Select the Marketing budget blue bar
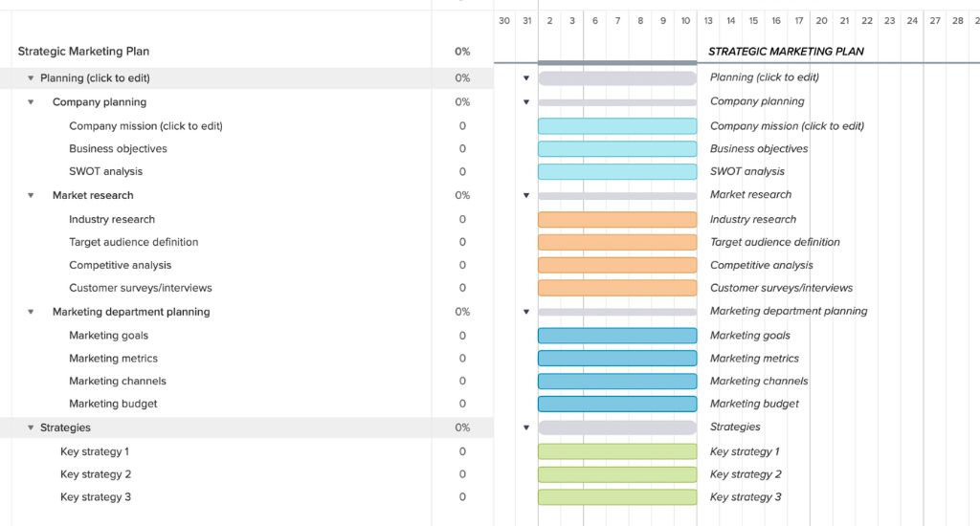 pyautogui.click(x=617, y=404)
